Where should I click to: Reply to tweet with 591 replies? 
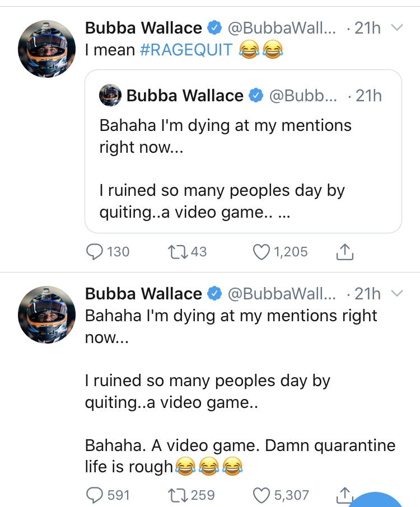coord(96,495)
